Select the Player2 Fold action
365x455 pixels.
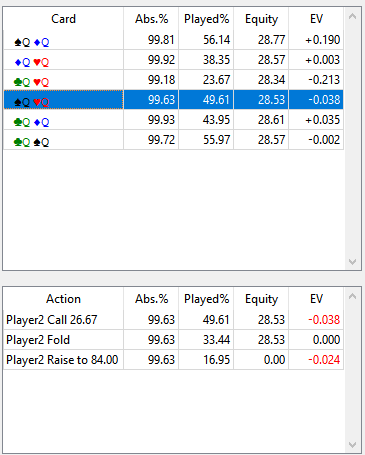point(173,340)
